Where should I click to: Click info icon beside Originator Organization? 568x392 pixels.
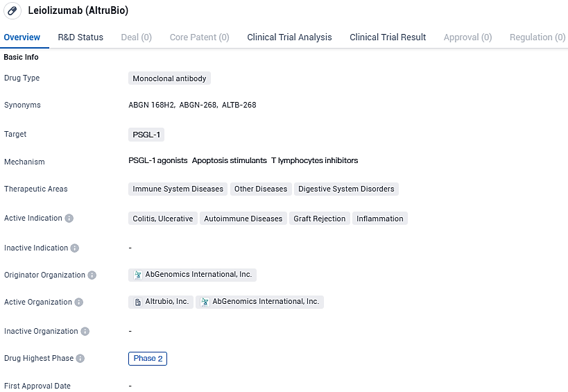click(x=92, y=275)
